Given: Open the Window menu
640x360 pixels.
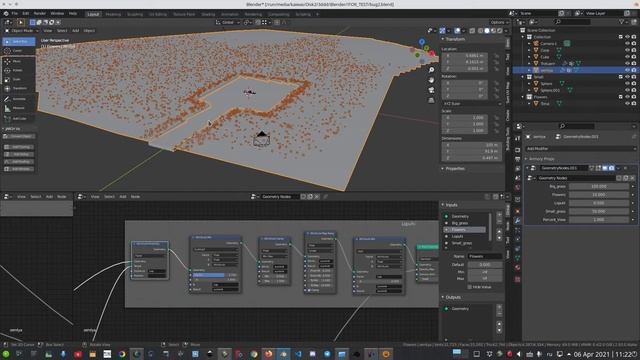Looking at the screenshot, I should (x=57, y=13).
